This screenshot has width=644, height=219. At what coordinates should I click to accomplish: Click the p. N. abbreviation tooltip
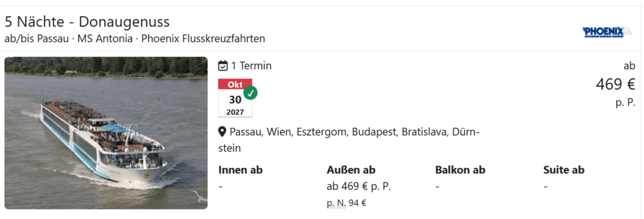click(x=337, y=203)
